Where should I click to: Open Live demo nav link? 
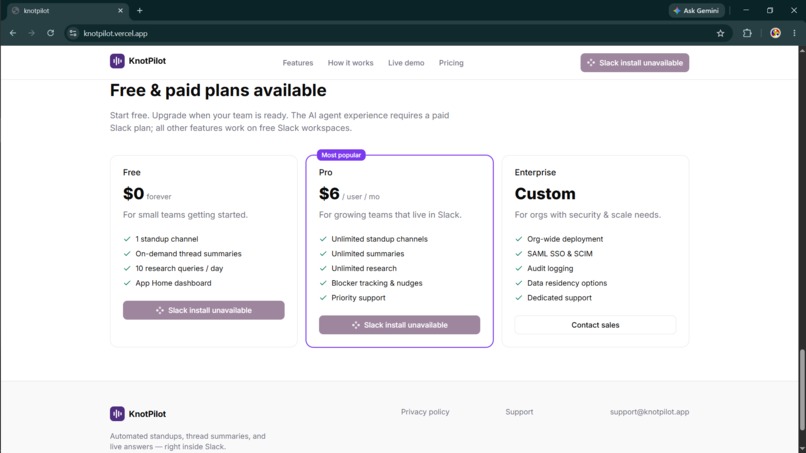coord(406,63)
